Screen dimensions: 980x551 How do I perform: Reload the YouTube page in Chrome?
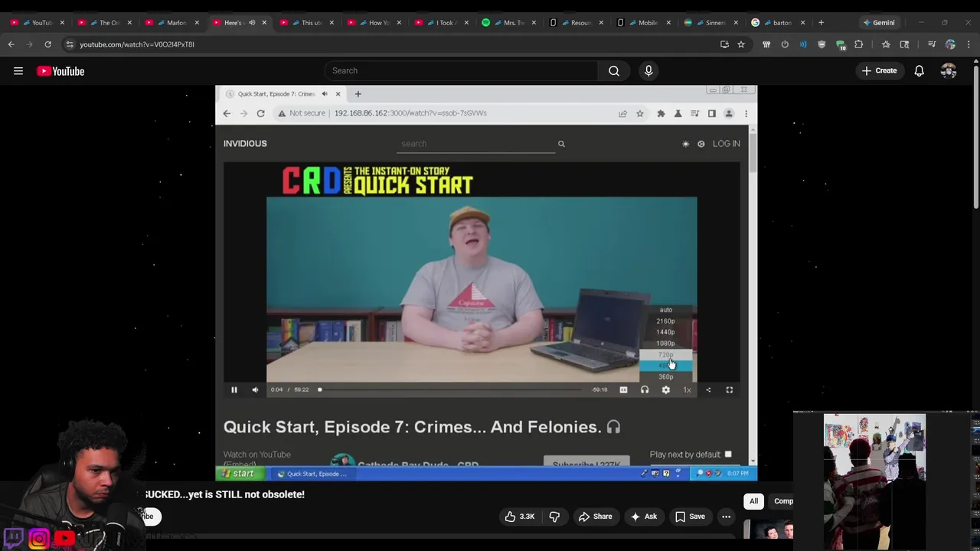click(47, 44)
